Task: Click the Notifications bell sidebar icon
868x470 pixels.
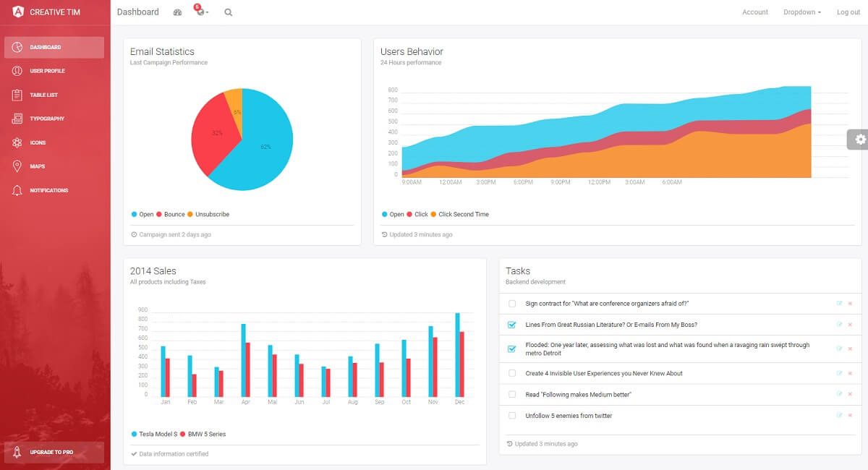Action: [x=17, y=190]
